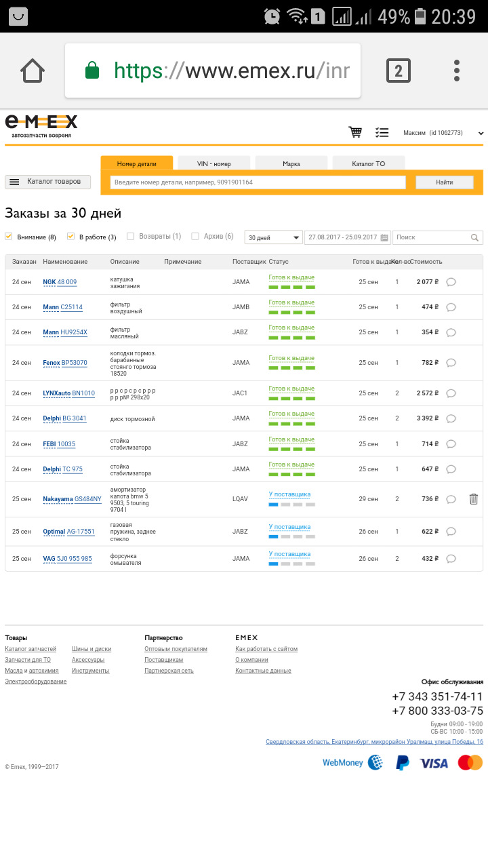Delete the Nakayama GS484NY order with trash icon

click(x=474, y=499)
